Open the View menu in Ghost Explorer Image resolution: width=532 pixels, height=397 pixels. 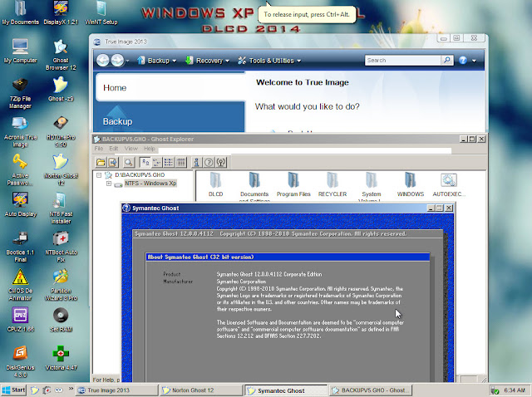point(131,149)
